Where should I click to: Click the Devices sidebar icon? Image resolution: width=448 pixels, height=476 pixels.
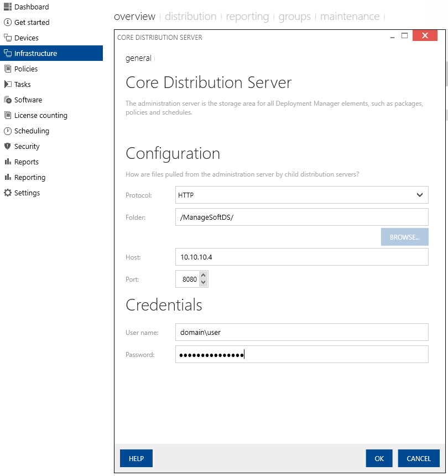(x=8, y=38)
